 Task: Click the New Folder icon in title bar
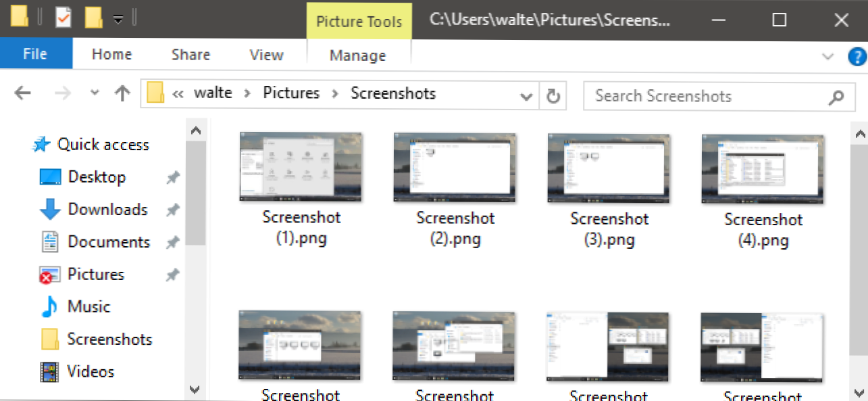(x=93, y=18)
